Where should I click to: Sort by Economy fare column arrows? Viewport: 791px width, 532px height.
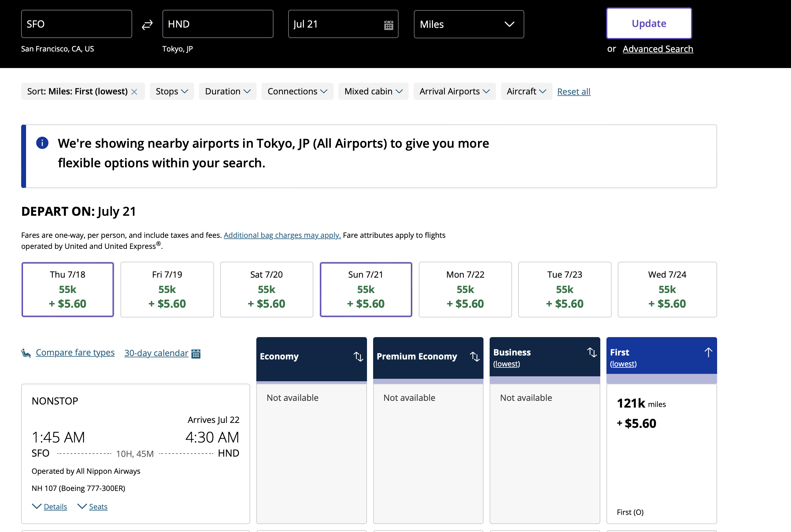358,356
